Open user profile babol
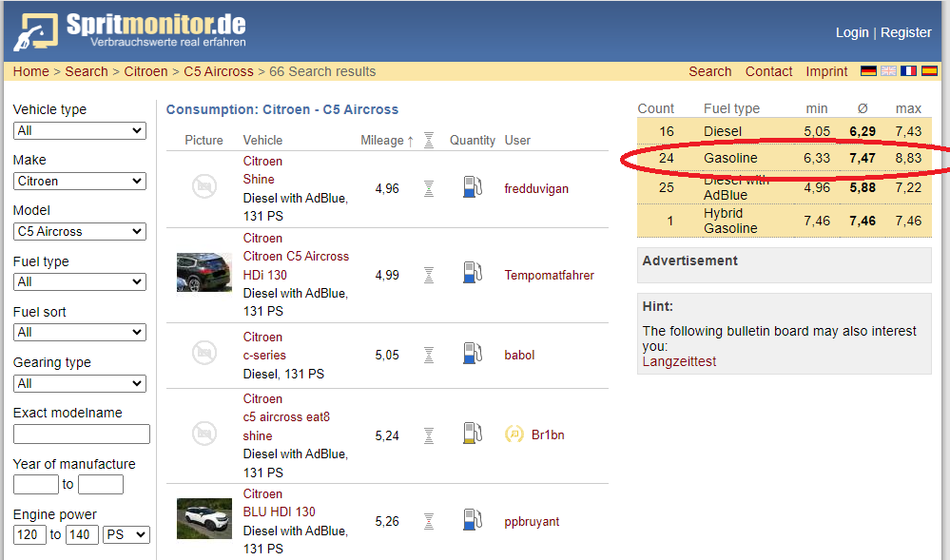Image resolution: width=950 pixels, height=560 pixels. 519,355
